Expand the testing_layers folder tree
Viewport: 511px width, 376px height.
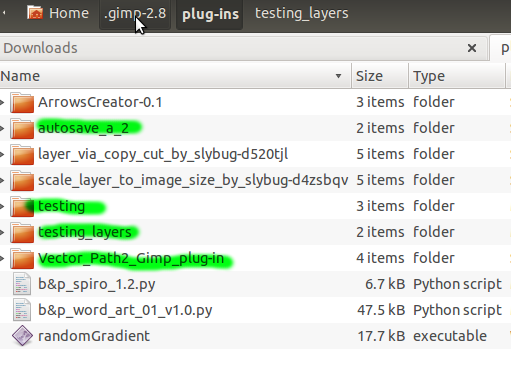coord(2,232)
